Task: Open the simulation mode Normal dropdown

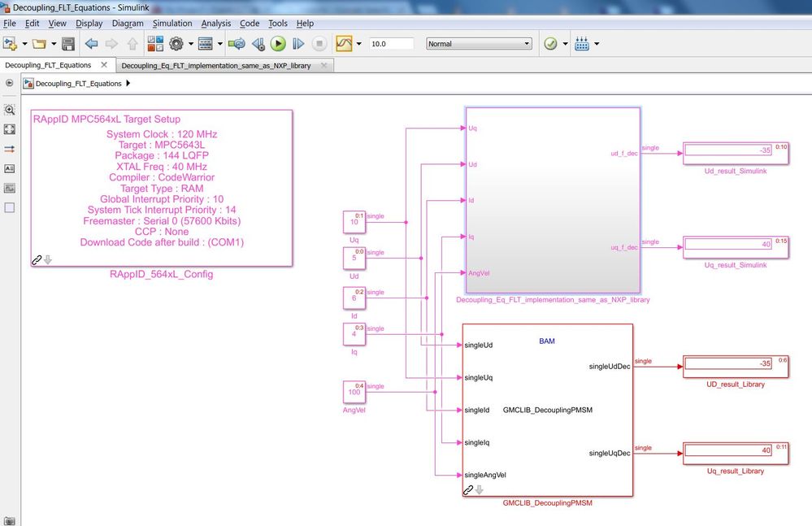Action: 479,44
